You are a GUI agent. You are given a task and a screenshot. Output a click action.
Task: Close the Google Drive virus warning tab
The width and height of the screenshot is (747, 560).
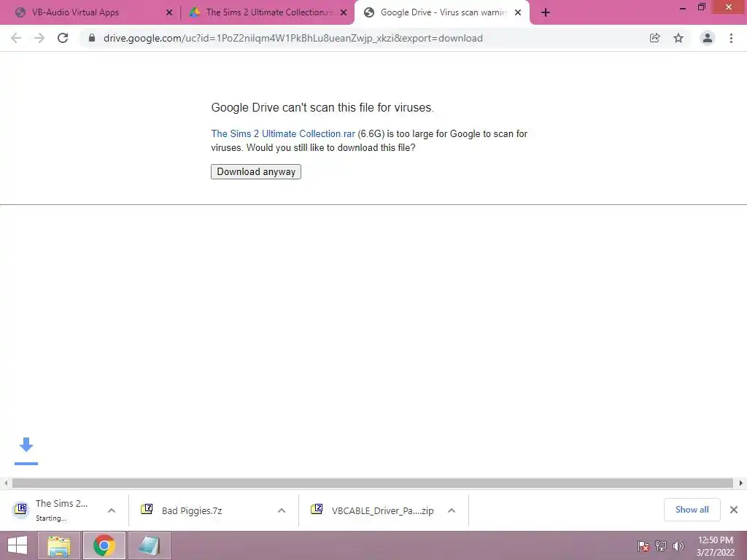(x=518, y=12)
